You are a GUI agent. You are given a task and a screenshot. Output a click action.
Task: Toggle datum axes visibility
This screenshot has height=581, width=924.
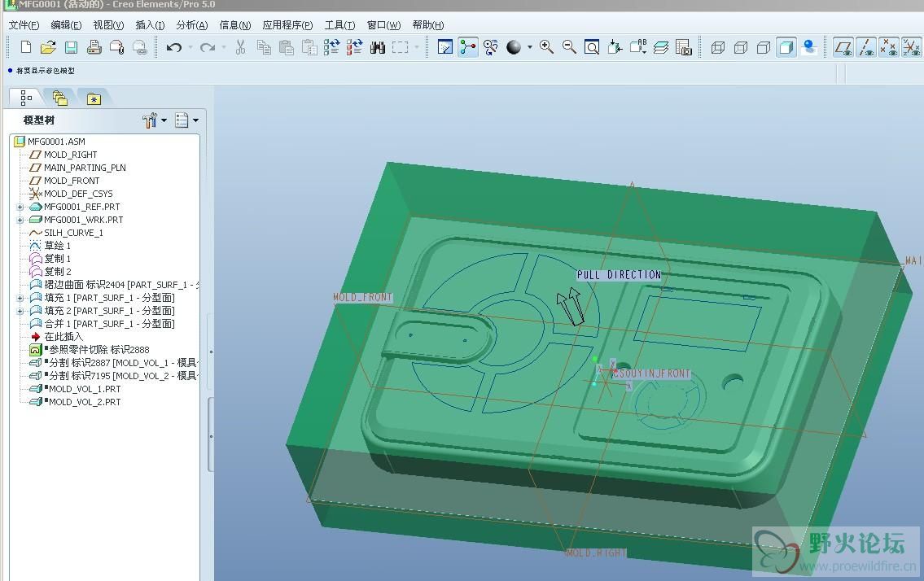click(x=865, y=47)
